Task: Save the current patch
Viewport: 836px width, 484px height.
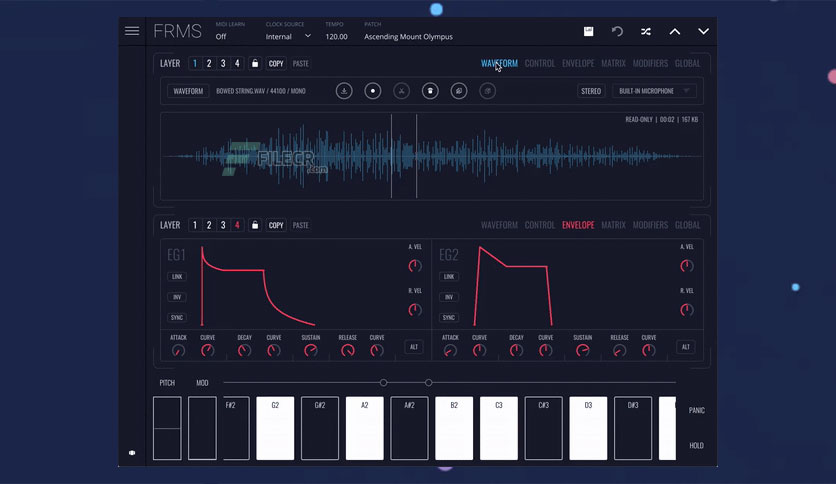Action: [588, 31]
